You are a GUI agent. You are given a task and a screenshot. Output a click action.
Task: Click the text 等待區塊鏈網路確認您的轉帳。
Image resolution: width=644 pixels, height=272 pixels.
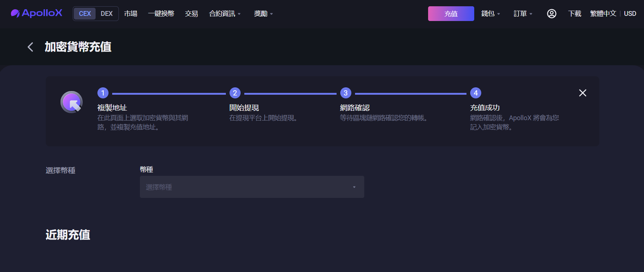tap(385, 118)
